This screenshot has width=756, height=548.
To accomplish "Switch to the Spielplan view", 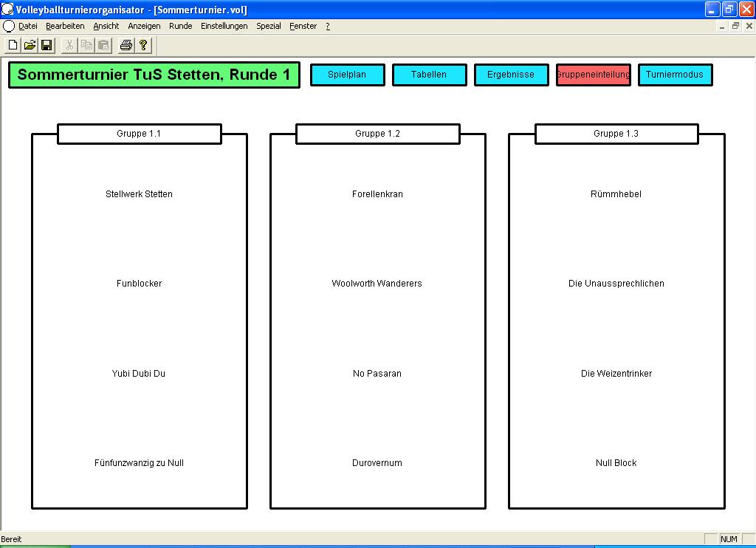I will click(347, 75).
